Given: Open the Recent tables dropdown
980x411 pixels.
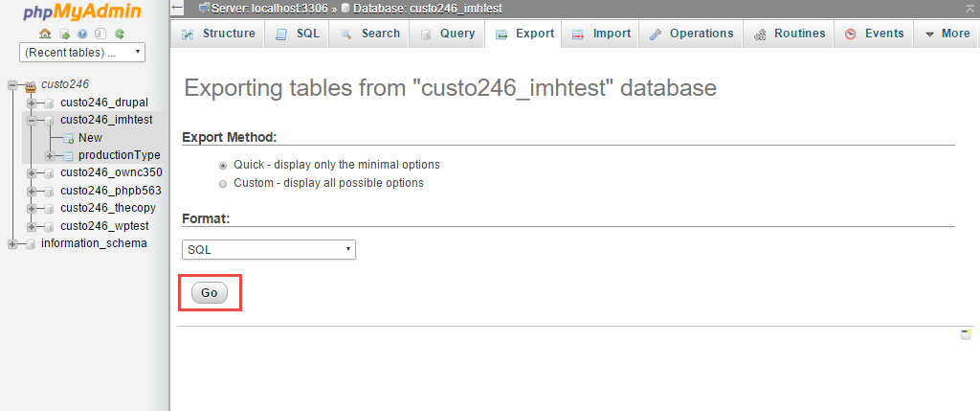Looking at the screenshot, I should 82,53.
